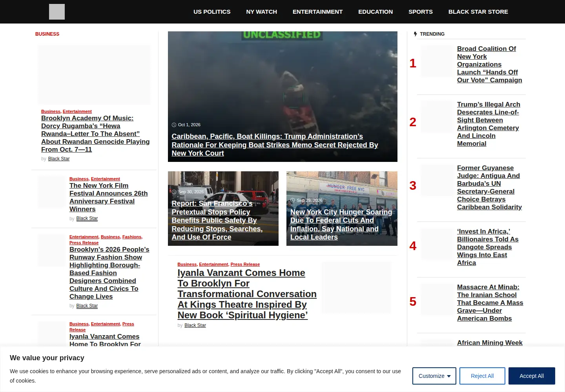Open the Brooklyn Academy Of Music article
The width and height of the screenshot is (565, 392).
[x=95, y=134]
